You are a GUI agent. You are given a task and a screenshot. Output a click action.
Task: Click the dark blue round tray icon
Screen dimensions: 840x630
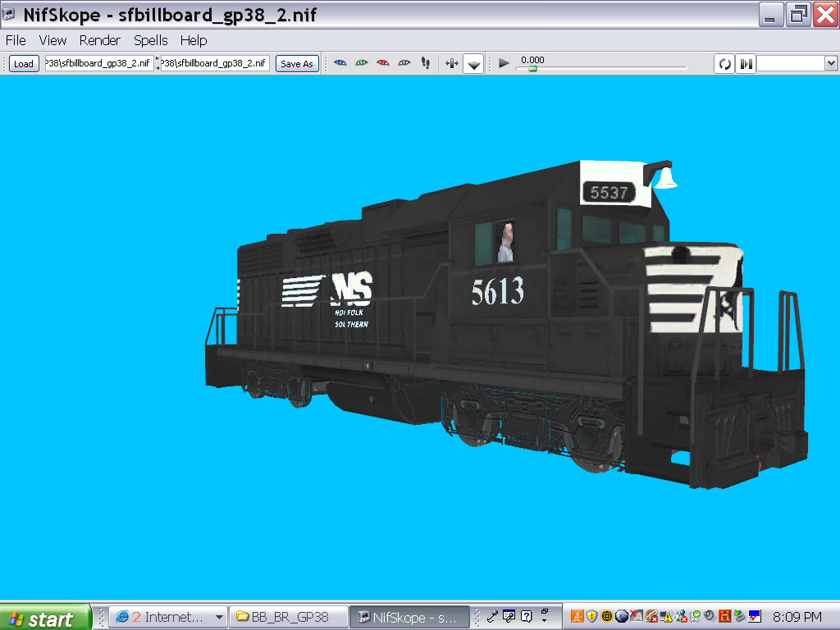click(x=622, y=617)
